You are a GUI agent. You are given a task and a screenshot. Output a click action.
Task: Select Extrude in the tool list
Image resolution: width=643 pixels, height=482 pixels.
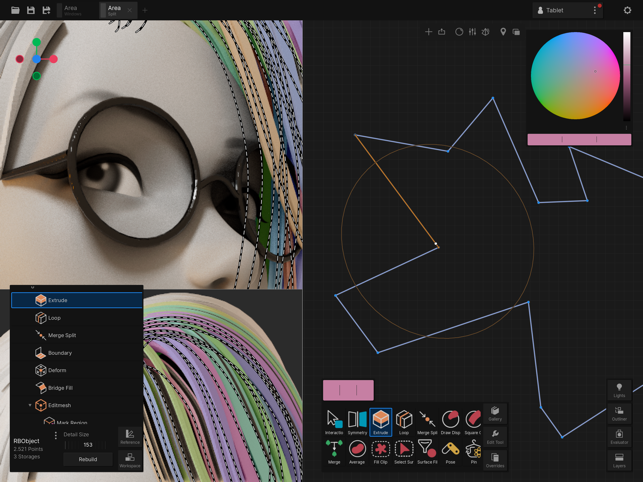pos(77,300)
